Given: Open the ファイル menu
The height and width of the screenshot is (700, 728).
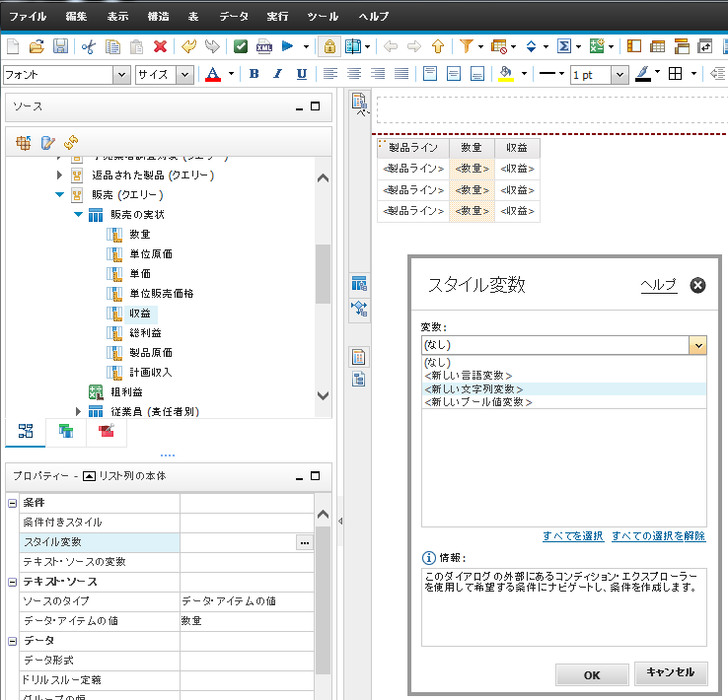Looking at the screenshot, I should pos(28,17).
